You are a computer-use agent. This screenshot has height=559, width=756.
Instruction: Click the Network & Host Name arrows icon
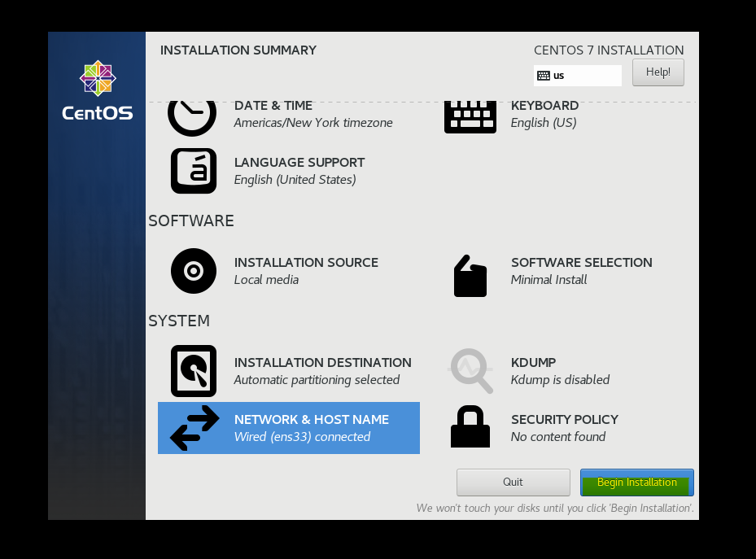[x=194, y=428]
